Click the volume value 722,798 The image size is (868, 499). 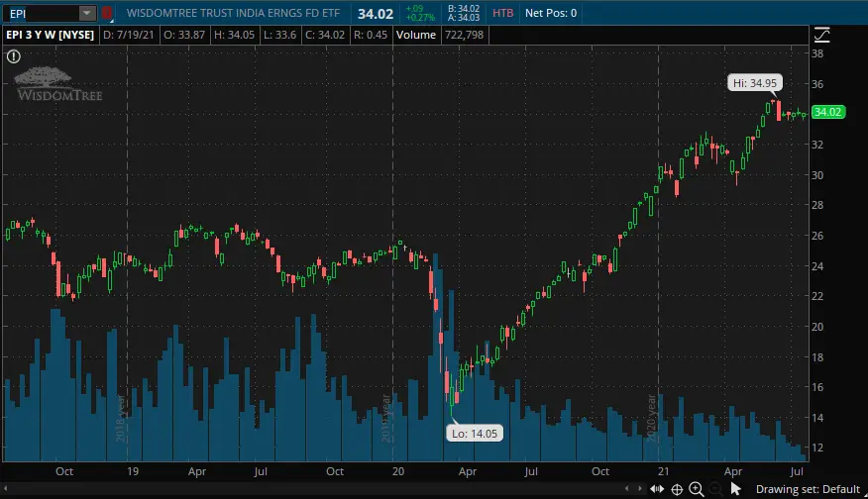(x=464, y=35)
